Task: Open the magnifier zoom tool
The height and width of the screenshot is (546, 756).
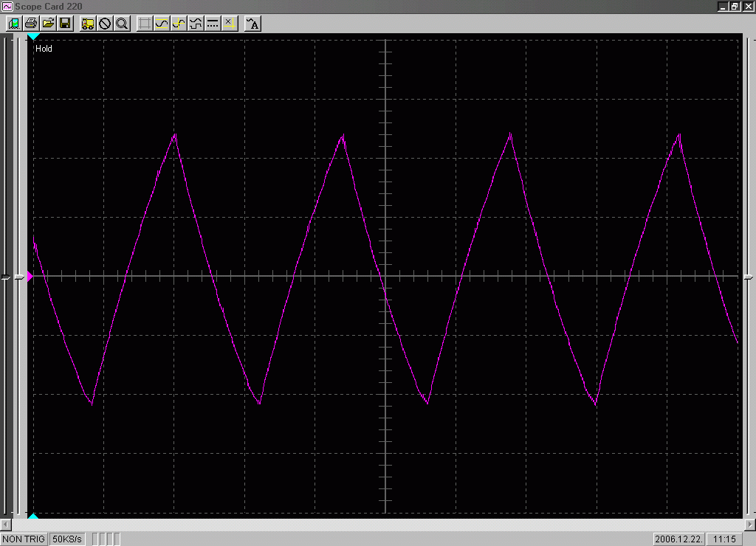Action: (x=122, y=23)
